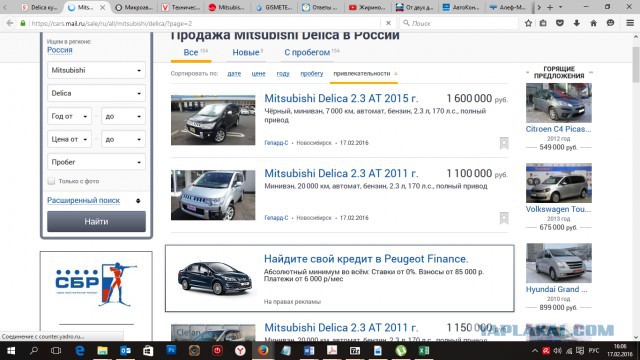Bookmark the 1 100 000 руб. listing
Viewport: 640px width, 360px height.
(504, 218)
